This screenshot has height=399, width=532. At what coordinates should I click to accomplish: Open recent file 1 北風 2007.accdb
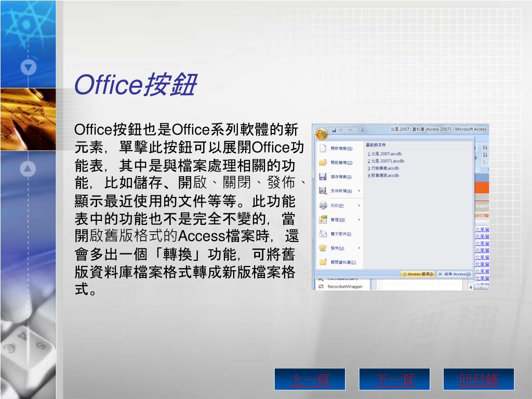click(384, 154)
